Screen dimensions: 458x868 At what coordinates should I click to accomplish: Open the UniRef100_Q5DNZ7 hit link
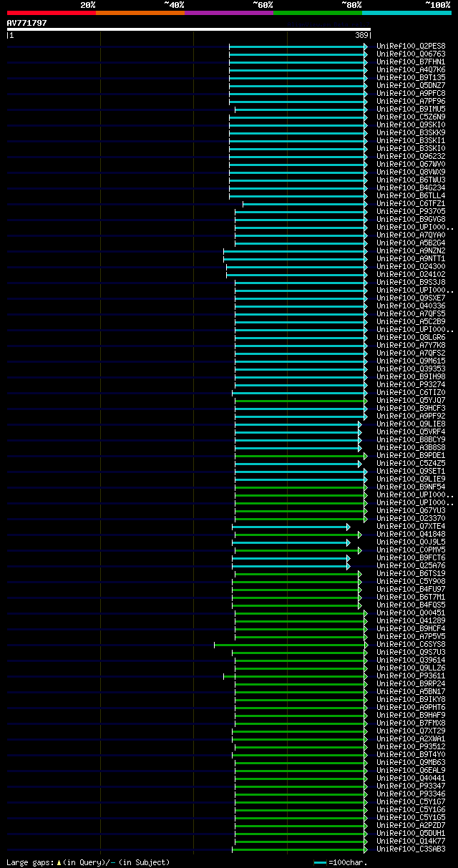pos(411,86)
